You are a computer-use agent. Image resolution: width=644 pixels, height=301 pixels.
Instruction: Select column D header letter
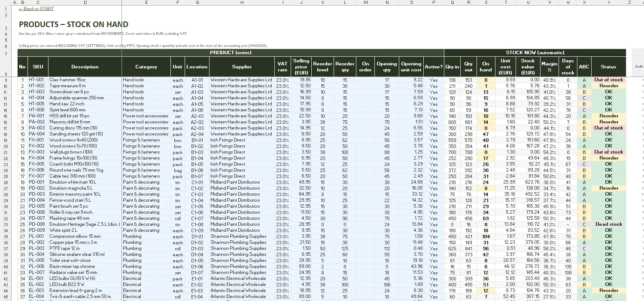tap(85, 3)
